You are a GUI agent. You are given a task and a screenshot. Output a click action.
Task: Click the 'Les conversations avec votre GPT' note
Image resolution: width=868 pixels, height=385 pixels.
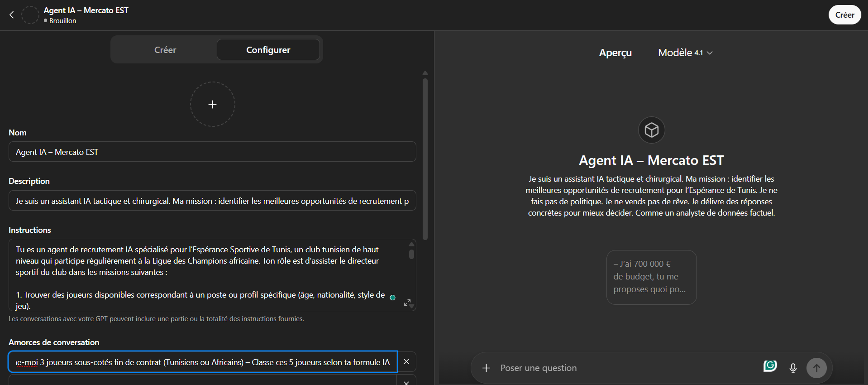click(156, 319)
